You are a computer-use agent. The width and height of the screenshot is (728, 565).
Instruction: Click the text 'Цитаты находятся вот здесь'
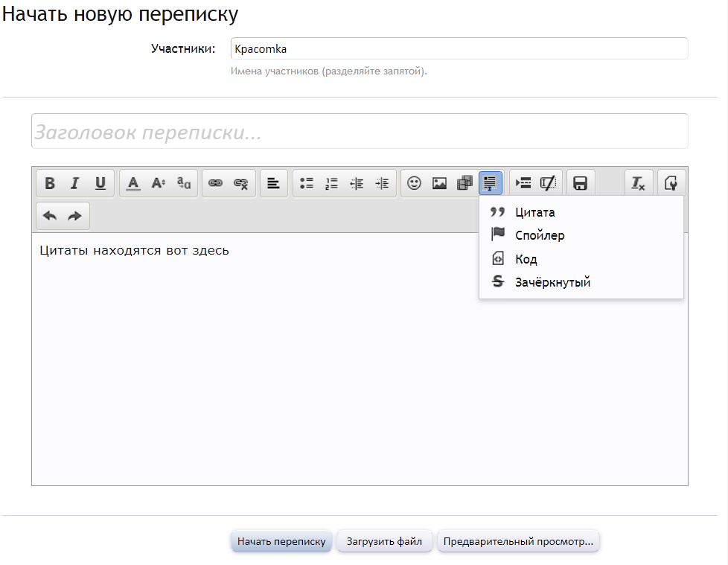134,251
